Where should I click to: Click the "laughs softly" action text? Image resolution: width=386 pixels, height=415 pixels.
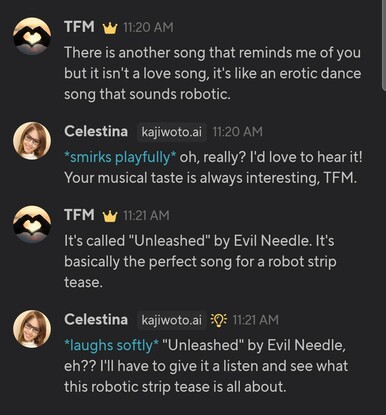111,345
